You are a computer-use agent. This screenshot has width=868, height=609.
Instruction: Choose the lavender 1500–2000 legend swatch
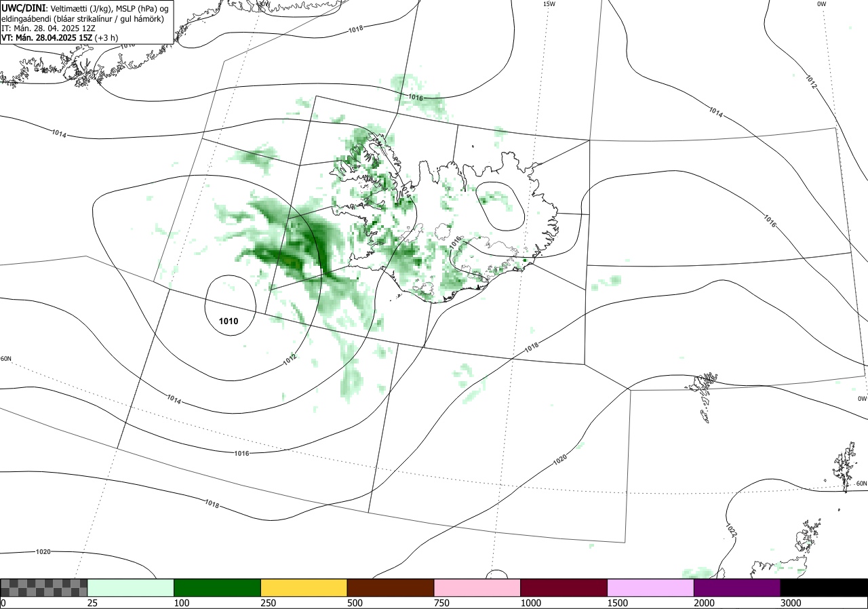(651, 587)
